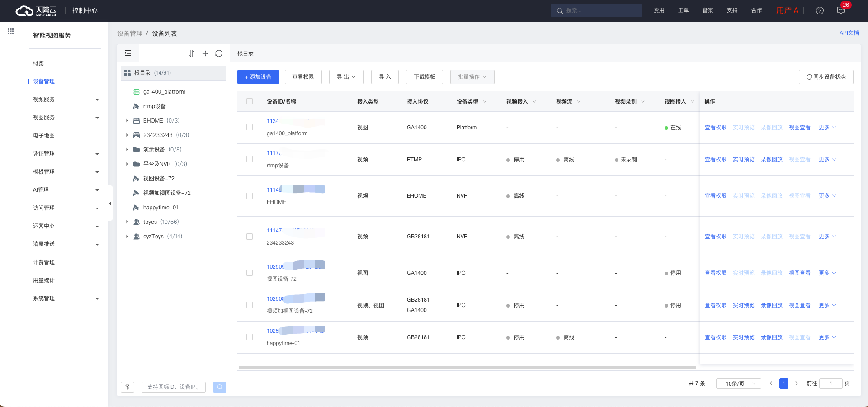Toggle the select-all header checkbox
868x407 pixels.
click(x=250, y=101)
